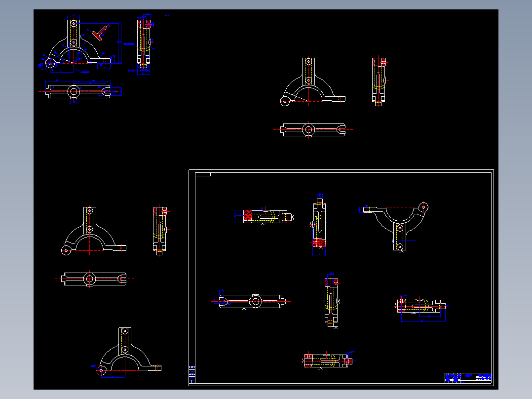Select undimensioned front view in upper-right group

312,81
